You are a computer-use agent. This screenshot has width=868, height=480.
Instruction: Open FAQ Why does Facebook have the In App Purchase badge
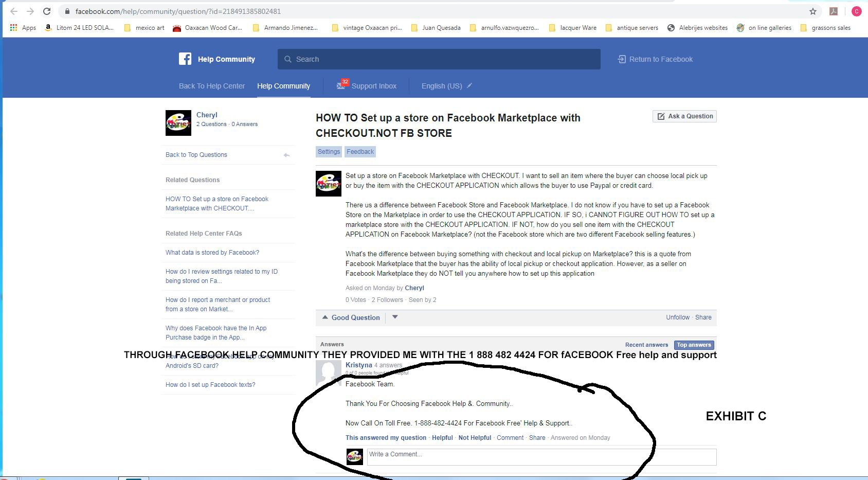click(216, 333)
